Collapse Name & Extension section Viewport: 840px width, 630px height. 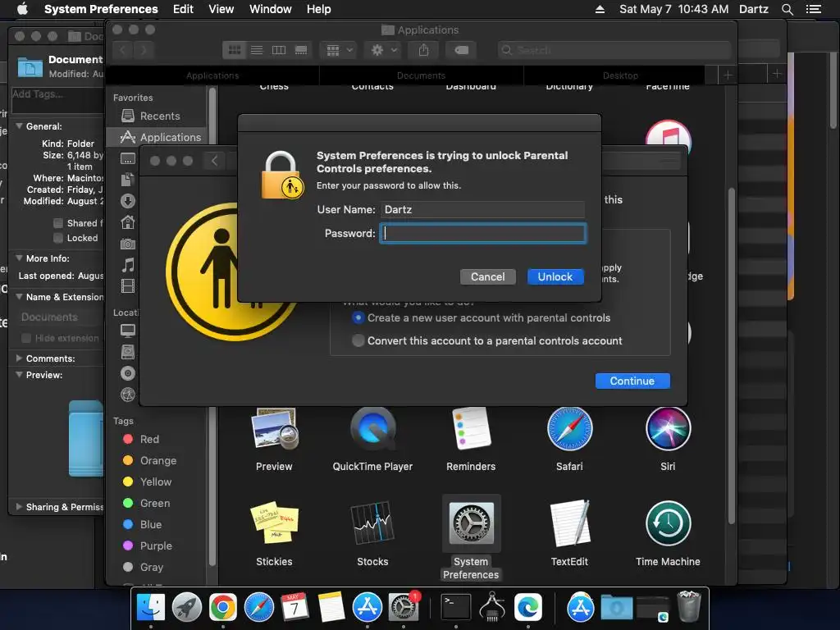[20, 297]
